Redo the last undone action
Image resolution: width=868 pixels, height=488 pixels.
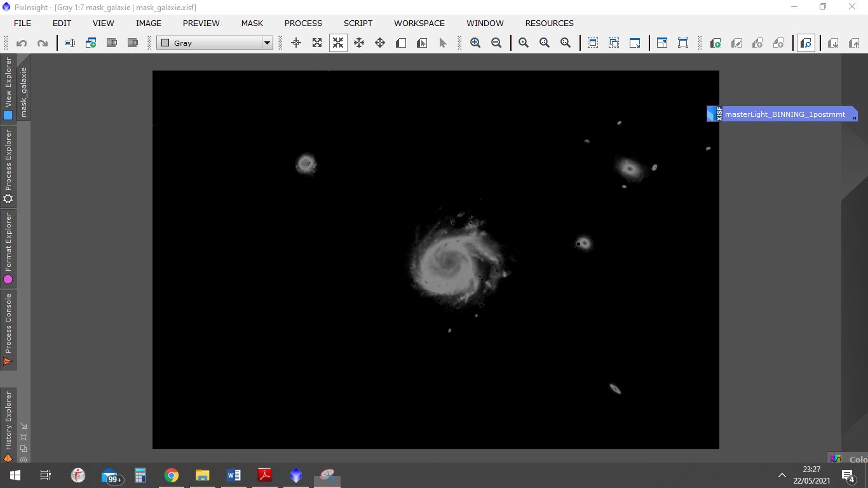pyautogui.click(x=43, y=43)
